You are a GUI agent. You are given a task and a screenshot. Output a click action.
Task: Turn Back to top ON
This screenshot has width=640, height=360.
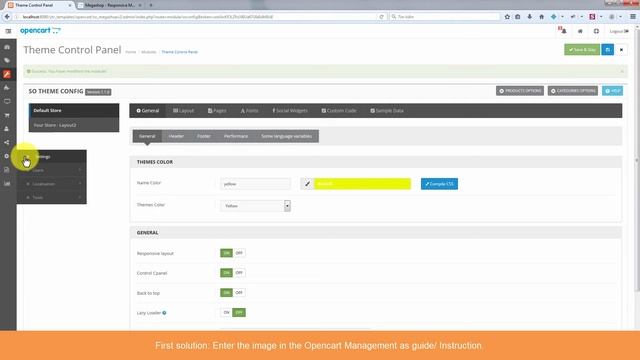[x=226, y=293]
